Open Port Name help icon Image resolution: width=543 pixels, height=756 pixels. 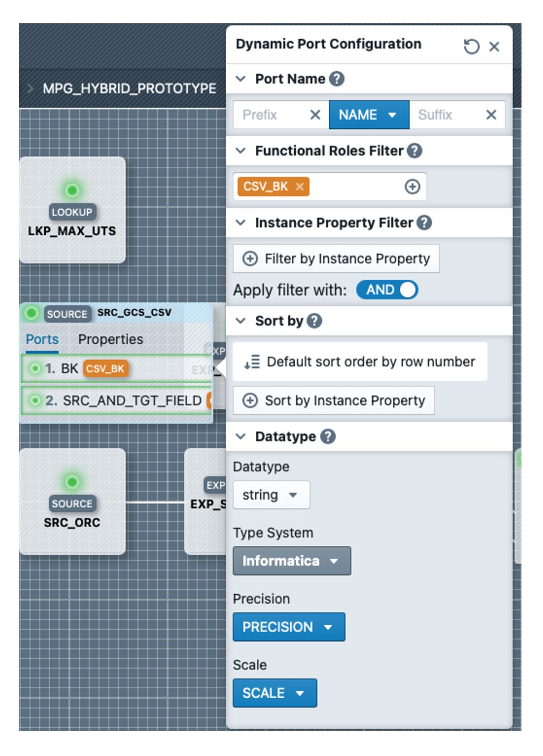336,79
